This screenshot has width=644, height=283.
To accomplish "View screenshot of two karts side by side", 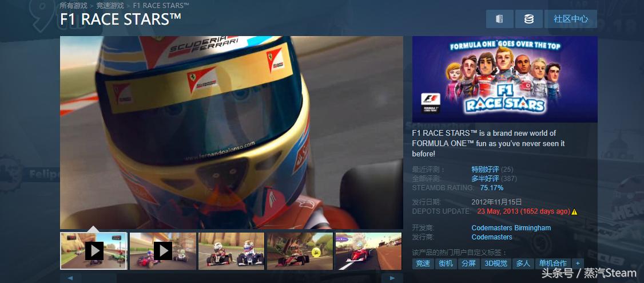I will 231,250.
